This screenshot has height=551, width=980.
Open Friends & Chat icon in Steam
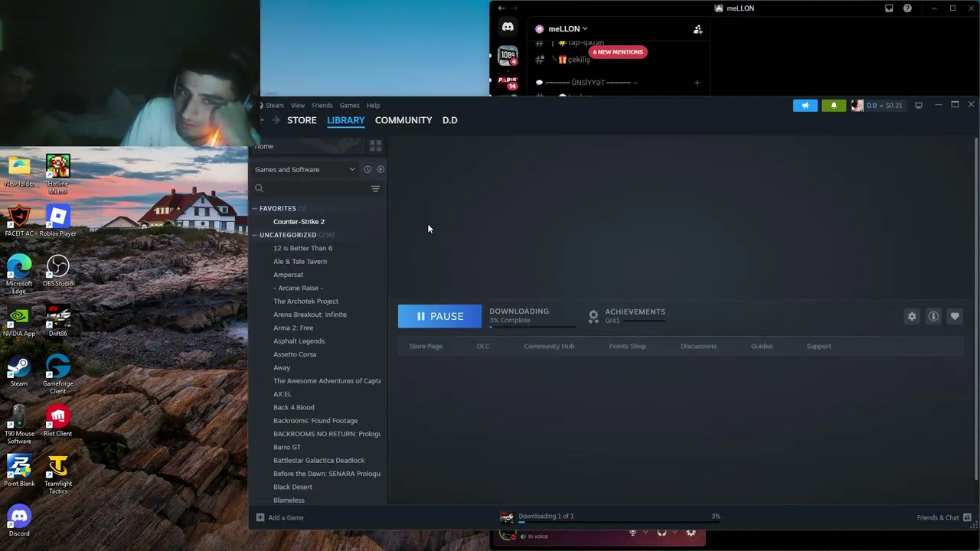point(967,517)
